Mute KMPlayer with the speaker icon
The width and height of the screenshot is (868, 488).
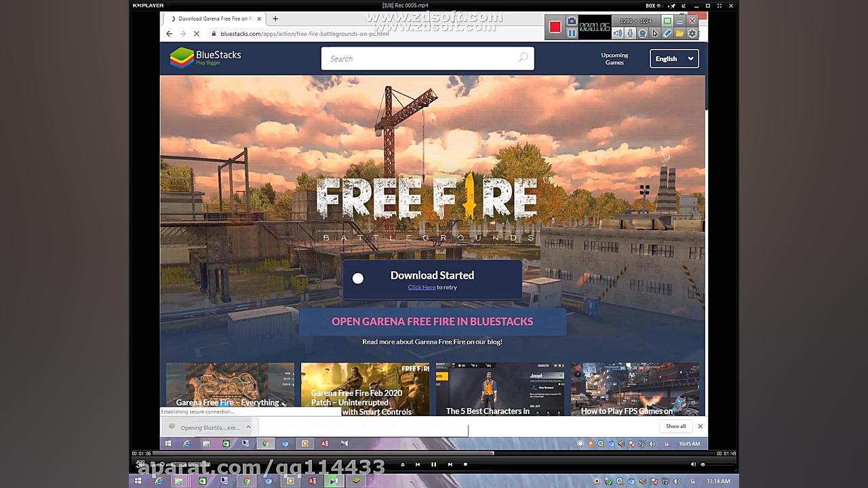click(693, 464)
